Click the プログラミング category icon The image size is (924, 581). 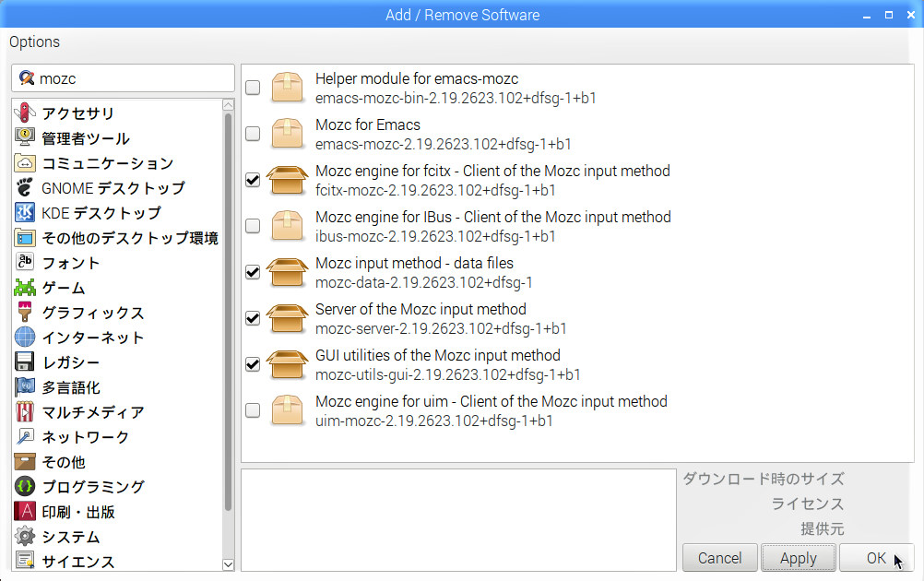pyautogui.click(x=25, y=486)
